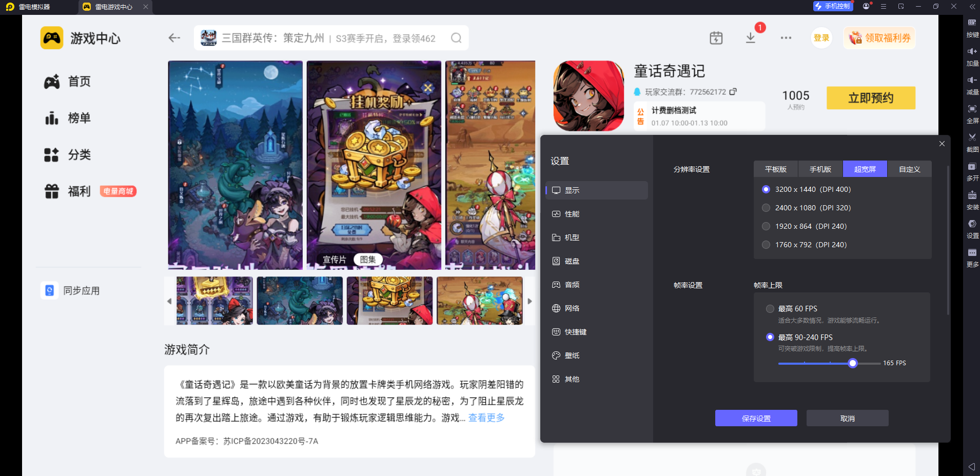Click the 保存设置 save button
Viewport: 980px width, 476px height.
[x=756, y=418]
